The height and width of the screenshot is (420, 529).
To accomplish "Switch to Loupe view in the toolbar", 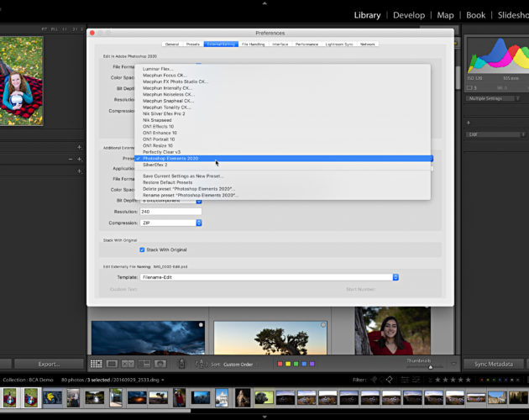I will coord(112,364).
